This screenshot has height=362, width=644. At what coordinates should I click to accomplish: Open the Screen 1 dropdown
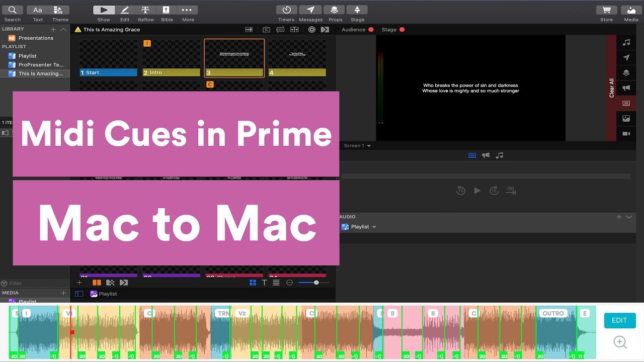pyautogui.click(x=357, y=146)
